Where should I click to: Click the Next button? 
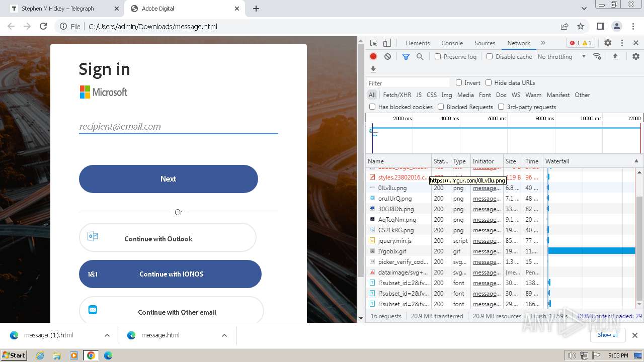click(169, 179)
